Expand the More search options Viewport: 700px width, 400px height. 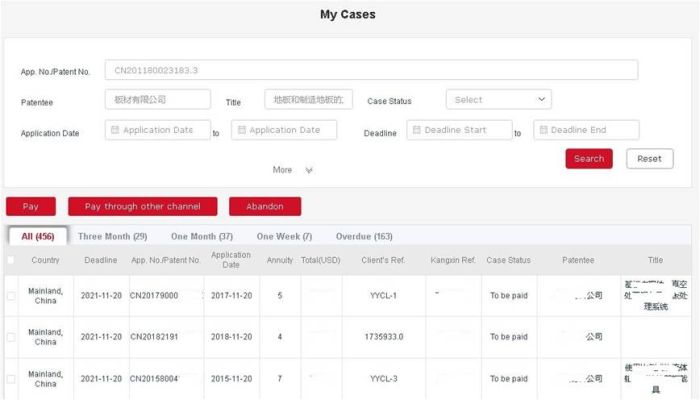tap(292, 170)
